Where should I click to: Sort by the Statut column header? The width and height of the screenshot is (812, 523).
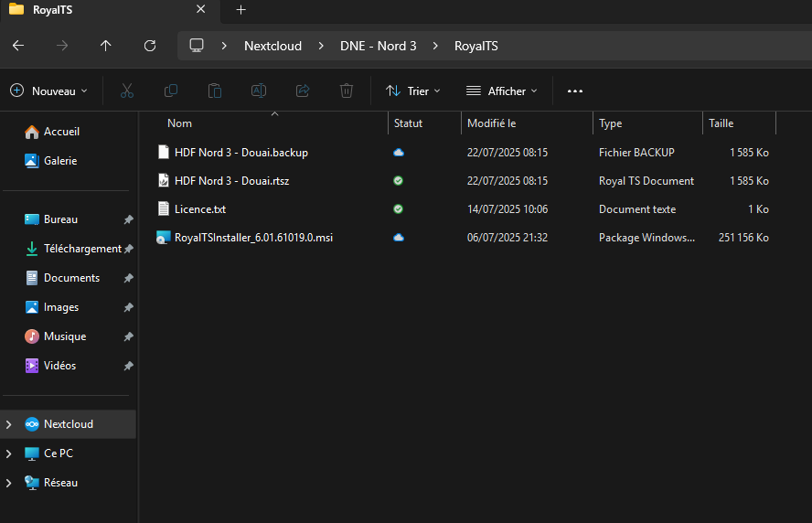[408, 123]
